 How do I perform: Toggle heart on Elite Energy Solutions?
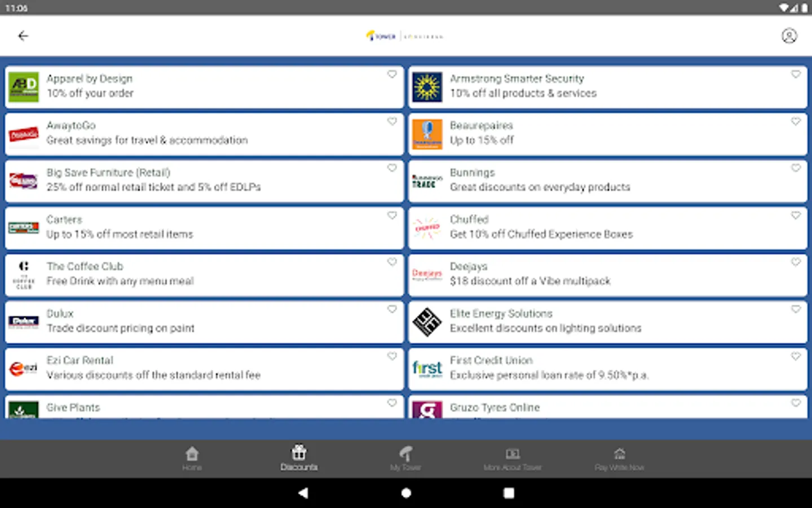tap(796, 309)
